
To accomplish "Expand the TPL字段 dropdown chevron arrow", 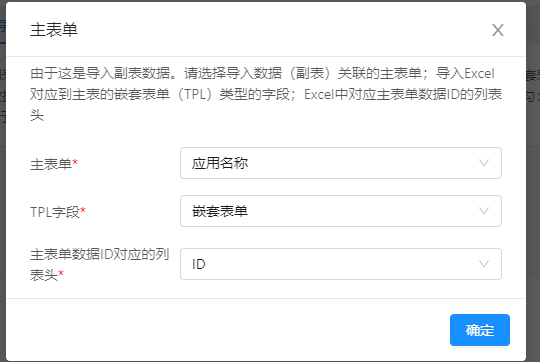I will coord(484,211).
